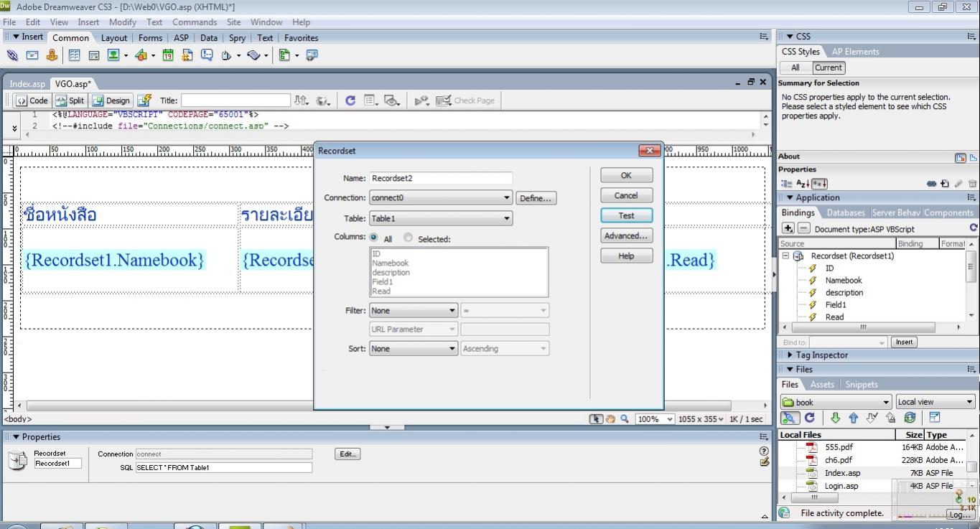
Task: Insert an Email Link icon
Action: pyautogui.click(x=32, y=55)
